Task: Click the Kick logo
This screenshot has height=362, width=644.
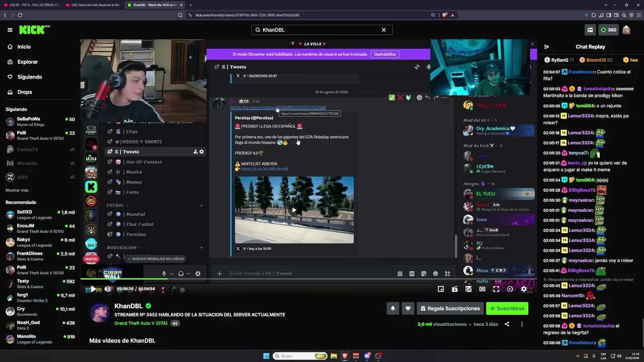Action: pos(34,30)
